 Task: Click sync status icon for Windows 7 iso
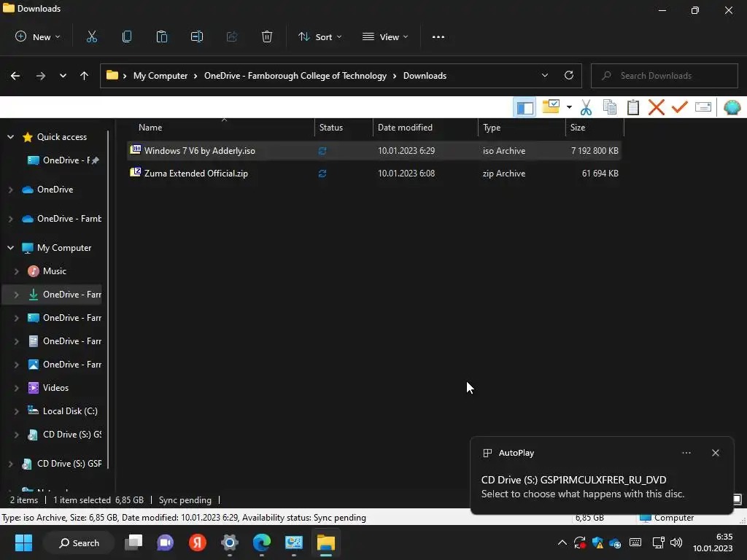click(x=322, y=151)
